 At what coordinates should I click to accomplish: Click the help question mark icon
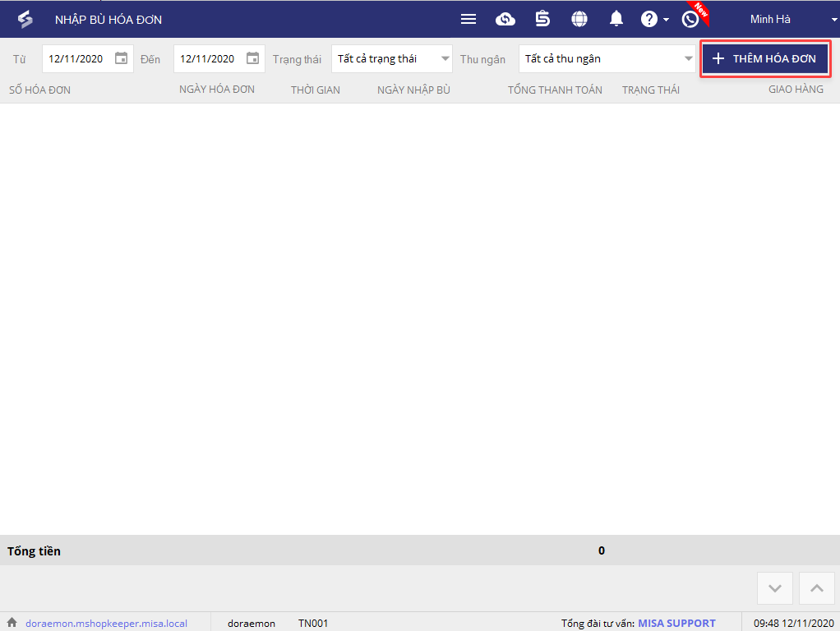point(648,19)
